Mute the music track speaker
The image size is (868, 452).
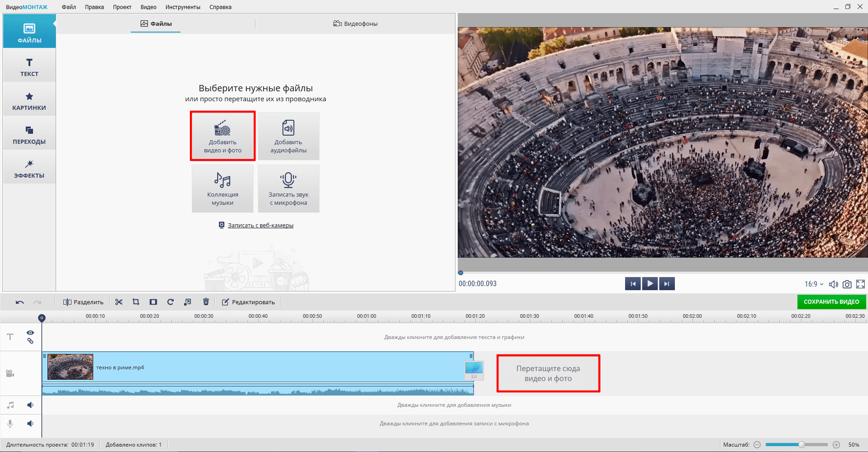30,405
